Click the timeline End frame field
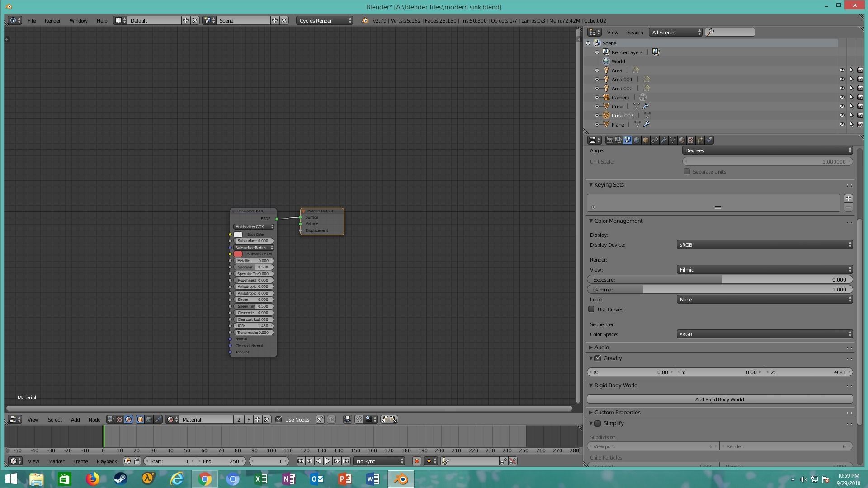 [x=222, y=461]
